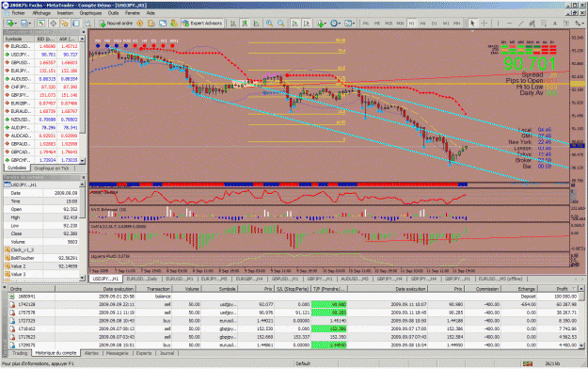Switch timeframe to W1
The height and width of the screenshot is (369, 588).
coord(446,24)
